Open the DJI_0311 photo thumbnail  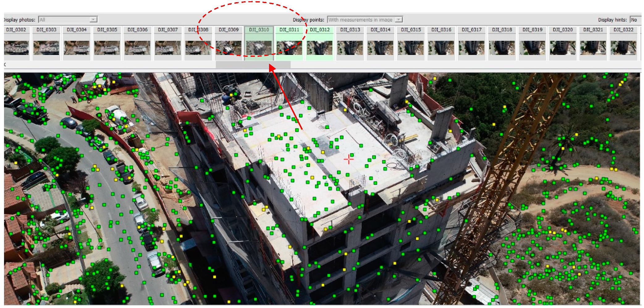(x=289, y=48)
